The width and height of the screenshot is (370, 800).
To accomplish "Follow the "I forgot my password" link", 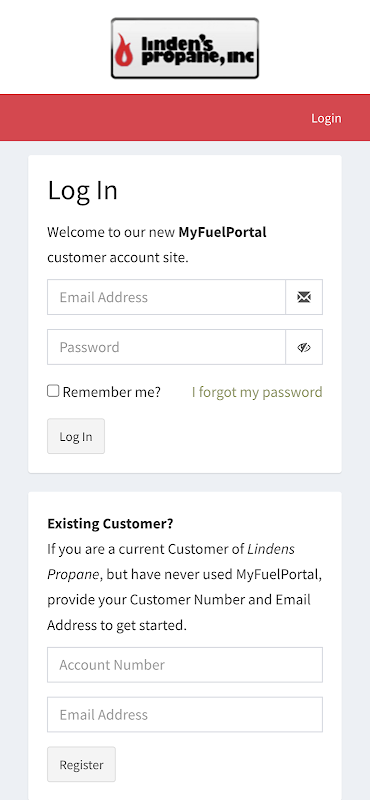I will coord(257,392).
